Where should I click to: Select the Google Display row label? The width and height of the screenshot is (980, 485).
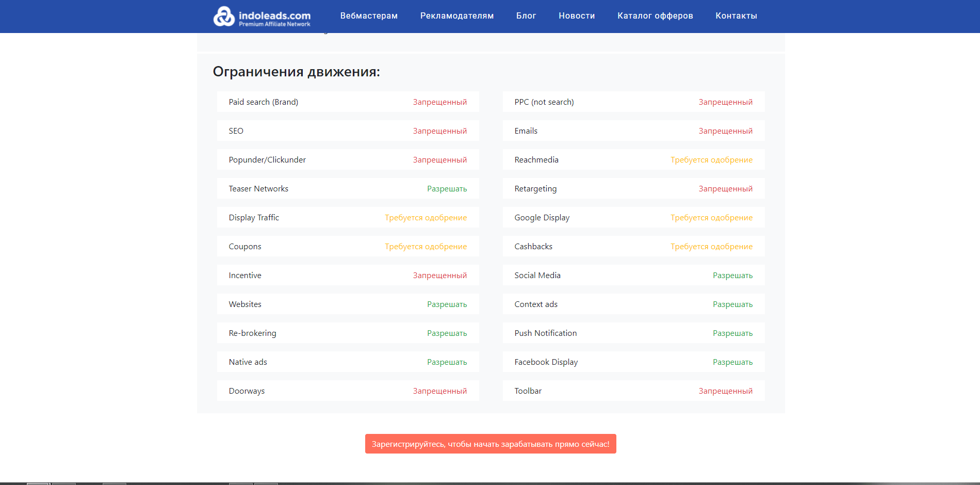(542, 218)
